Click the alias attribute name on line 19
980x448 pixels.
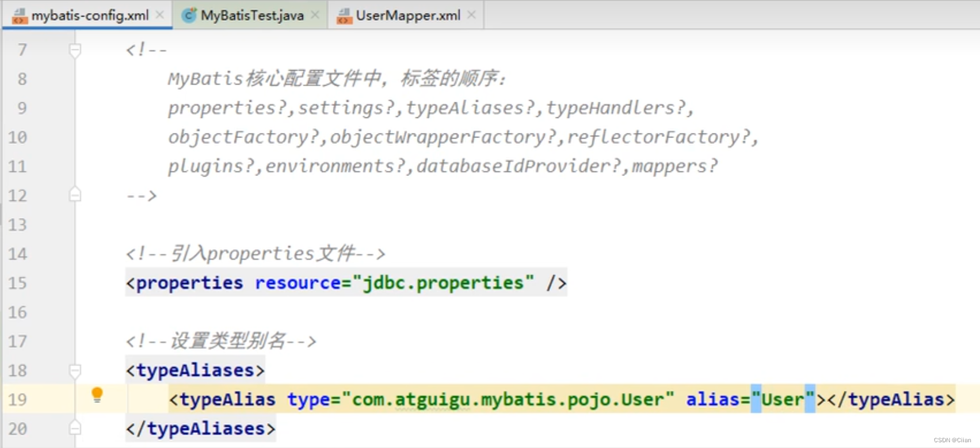coord(712,400)
